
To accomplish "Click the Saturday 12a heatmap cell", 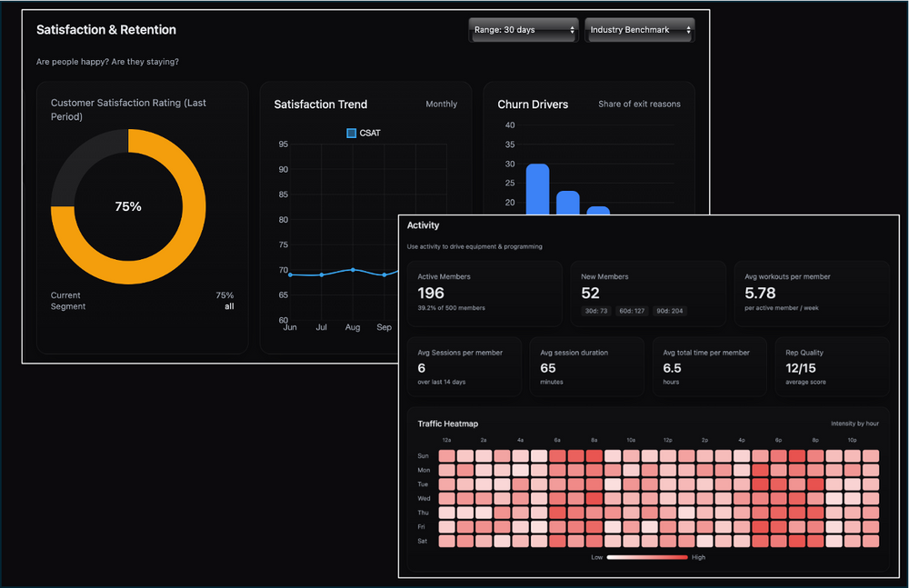I will 446,541.
